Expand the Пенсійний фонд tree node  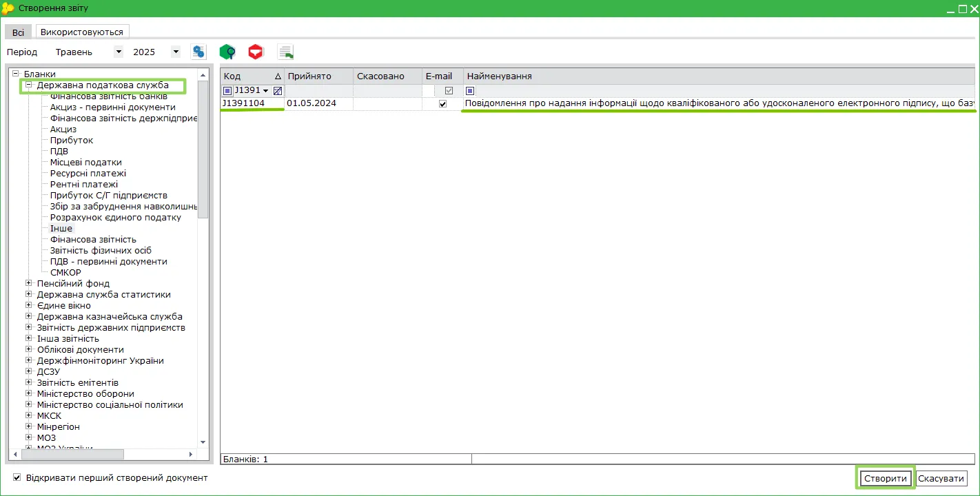(x=28, y=283)
